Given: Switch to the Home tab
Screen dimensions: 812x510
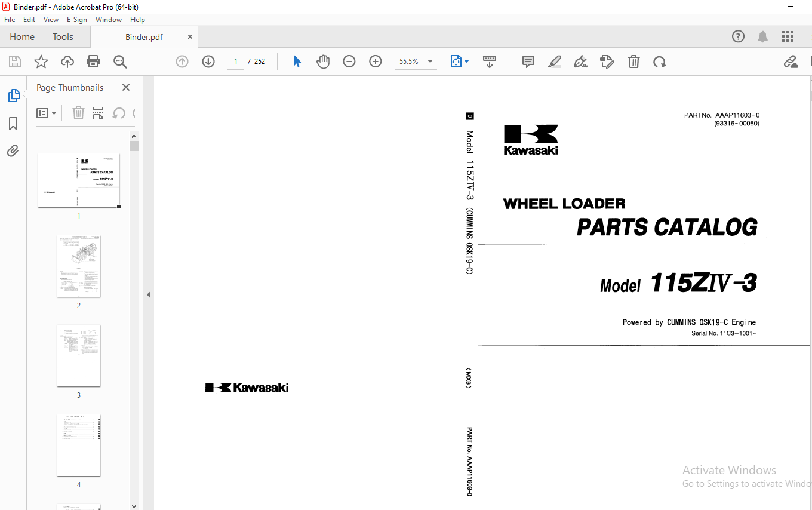Looking at the screenshot, I should (22, 36).
